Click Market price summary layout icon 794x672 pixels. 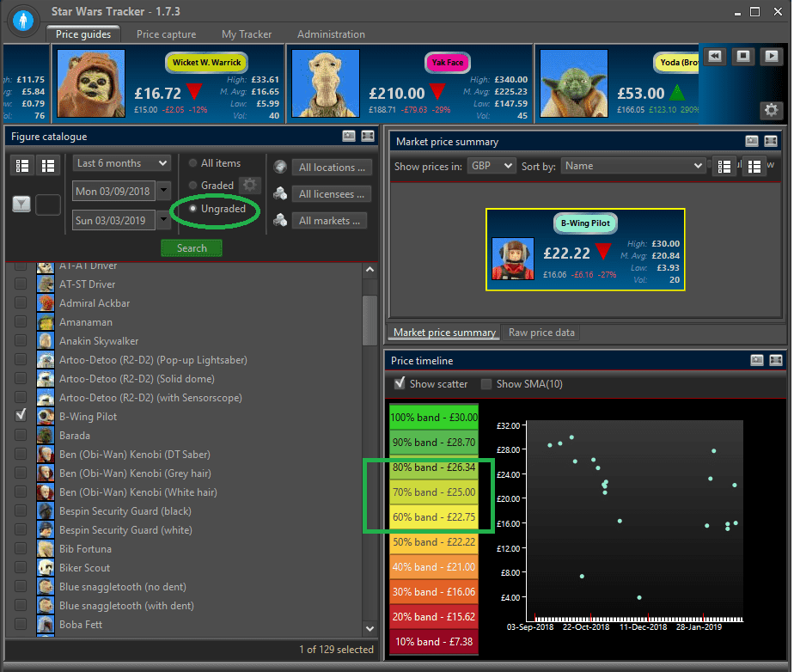click(771, 141)
